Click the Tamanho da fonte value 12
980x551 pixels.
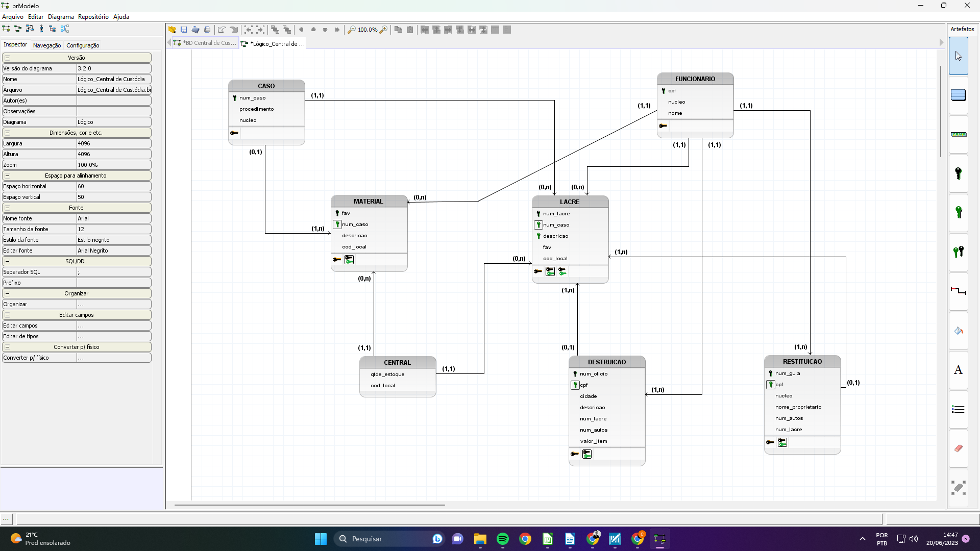[114, 229]
